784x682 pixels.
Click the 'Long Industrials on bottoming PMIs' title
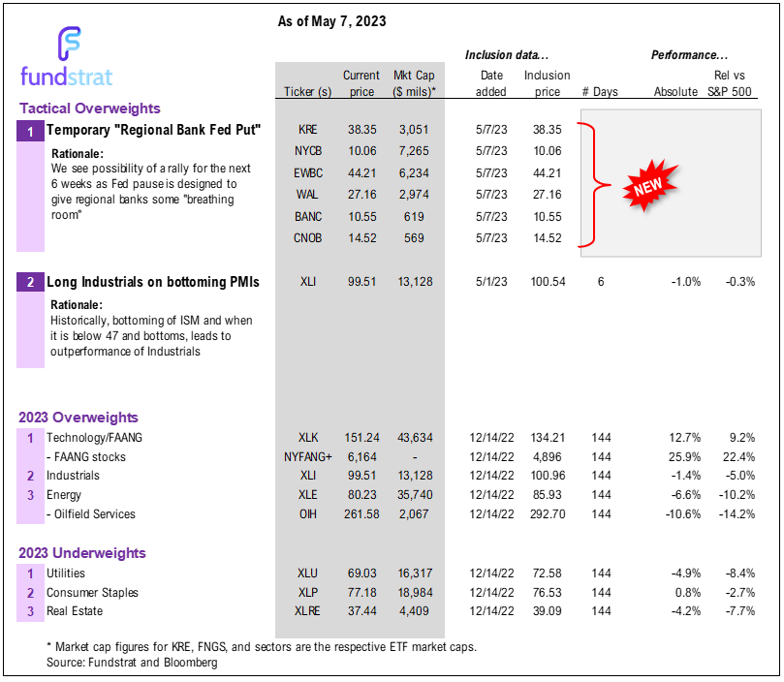pos(153,282)
